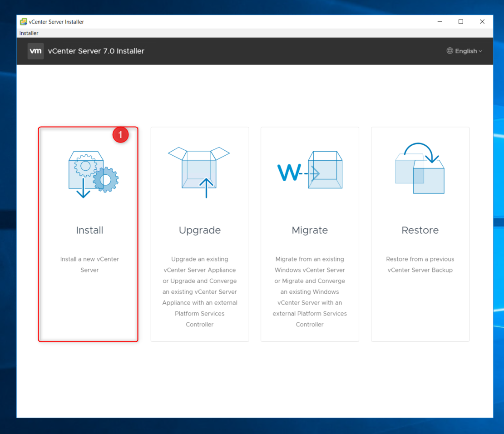Click "Restore from a previous vCenter Server Backup" text
The height and width of the screenshot is (434, 504).
click(x=420, y=265)
